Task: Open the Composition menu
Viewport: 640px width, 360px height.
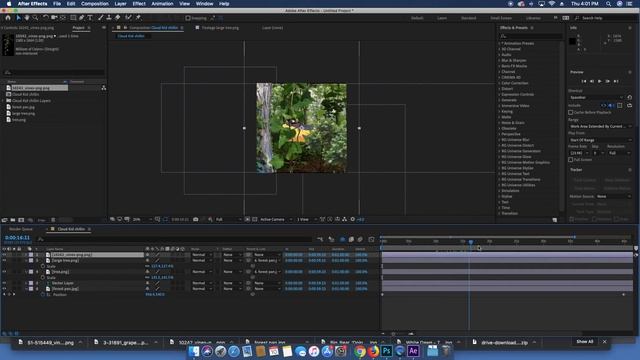Action: click(95, 4)
